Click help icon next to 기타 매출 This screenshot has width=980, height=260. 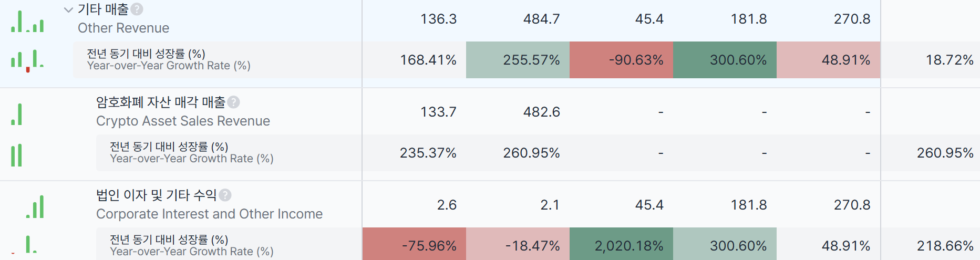point(137,9)
